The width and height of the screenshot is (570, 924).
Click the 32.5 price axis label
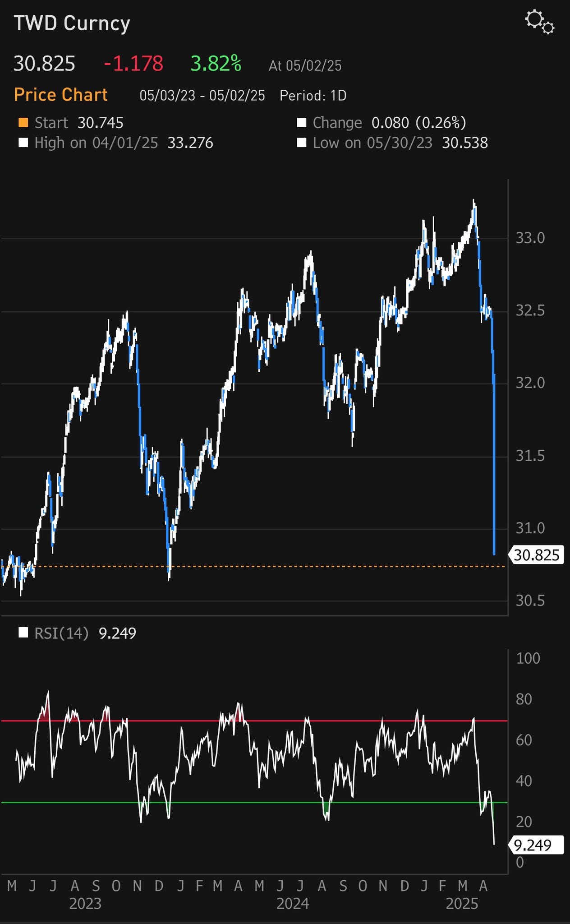click(x=530, y=311)
